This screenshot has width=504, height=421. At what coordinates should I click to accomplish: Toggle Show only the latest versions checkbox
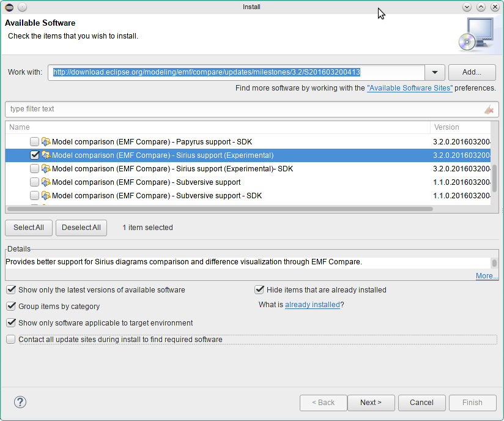coord(11,290)
